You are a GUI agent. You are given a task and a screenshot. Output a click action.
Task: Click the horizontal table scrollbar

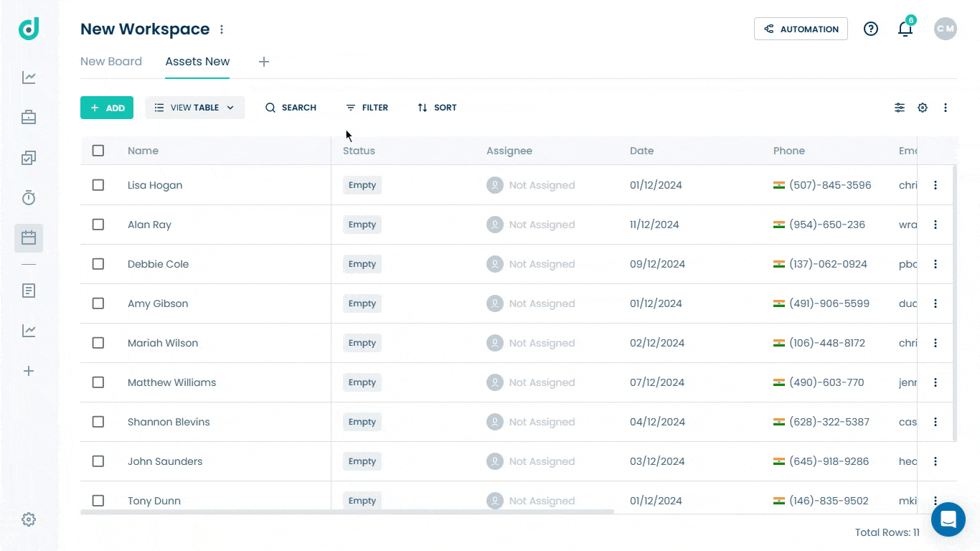pos(347,512)
